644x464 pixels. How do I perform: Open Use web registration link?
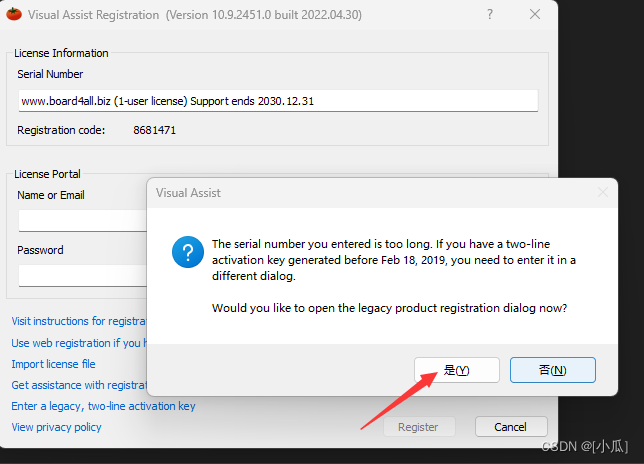coord(79,343)
